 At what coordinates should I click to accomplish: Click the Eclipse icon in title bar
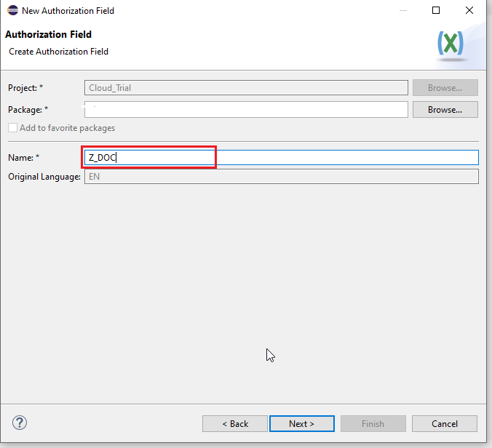[x=12, y=10]
